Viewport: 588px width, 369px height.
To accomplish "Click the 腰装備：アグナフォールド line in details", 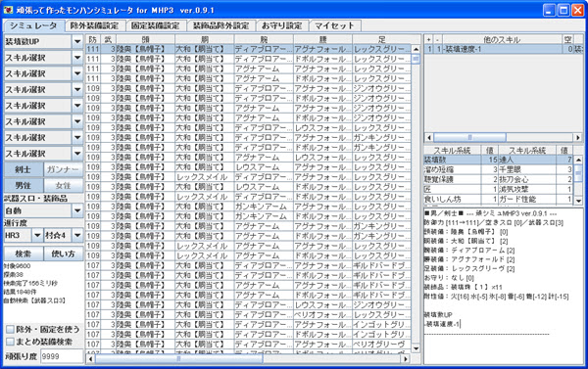I will coord(469,259).
